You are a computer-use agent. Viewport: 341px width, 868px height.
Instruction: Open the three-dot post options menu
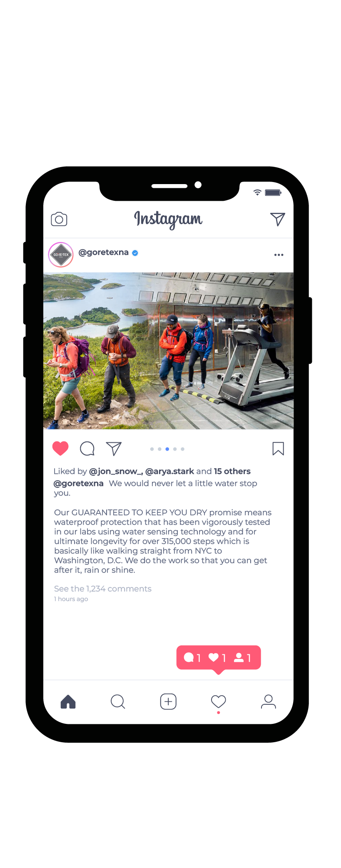[279, 254]
